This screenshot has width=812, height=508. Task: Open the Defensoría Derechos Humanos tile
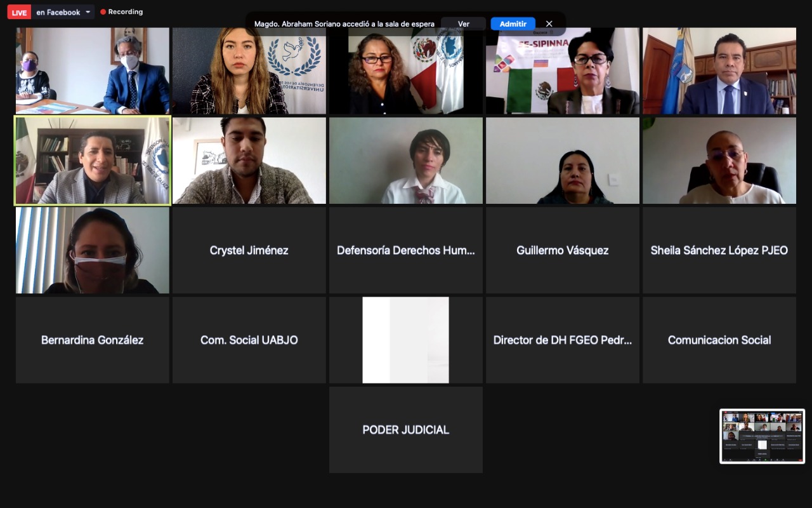[x=406, y=250]
